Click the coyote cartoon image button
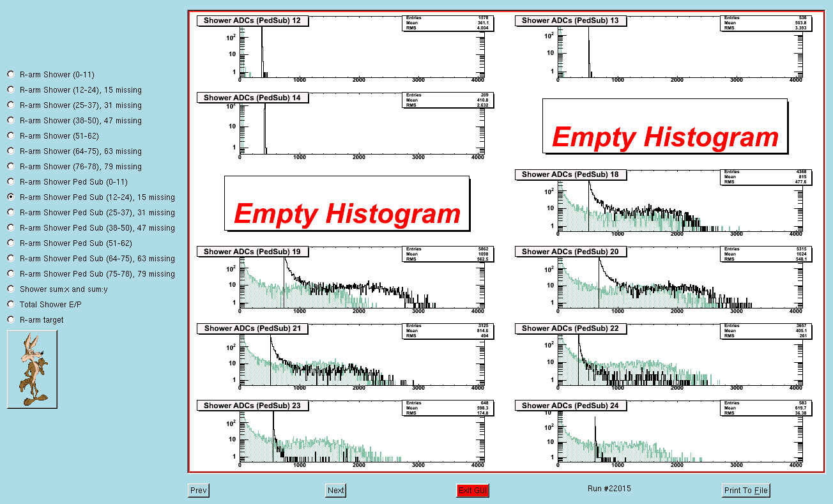The height and width of the screenshot is (504, 833). click(32, 369)
